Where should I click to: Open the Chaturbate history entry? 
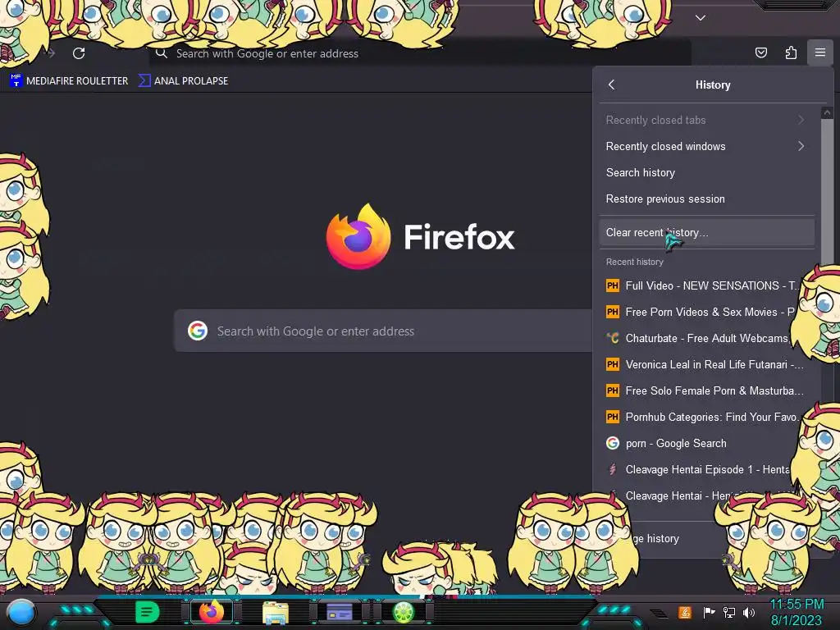click(706, 338)
